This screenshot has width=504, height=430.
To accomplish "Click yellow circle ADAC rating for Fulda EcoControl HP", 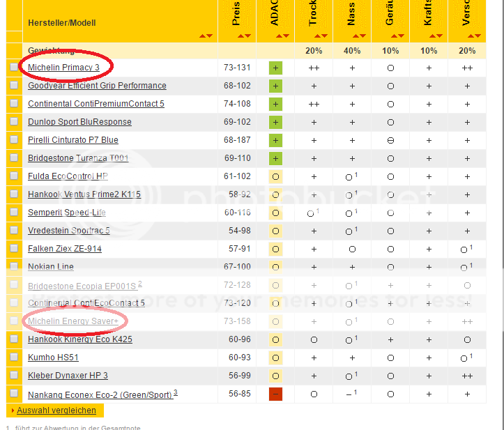I will point(275,176).
